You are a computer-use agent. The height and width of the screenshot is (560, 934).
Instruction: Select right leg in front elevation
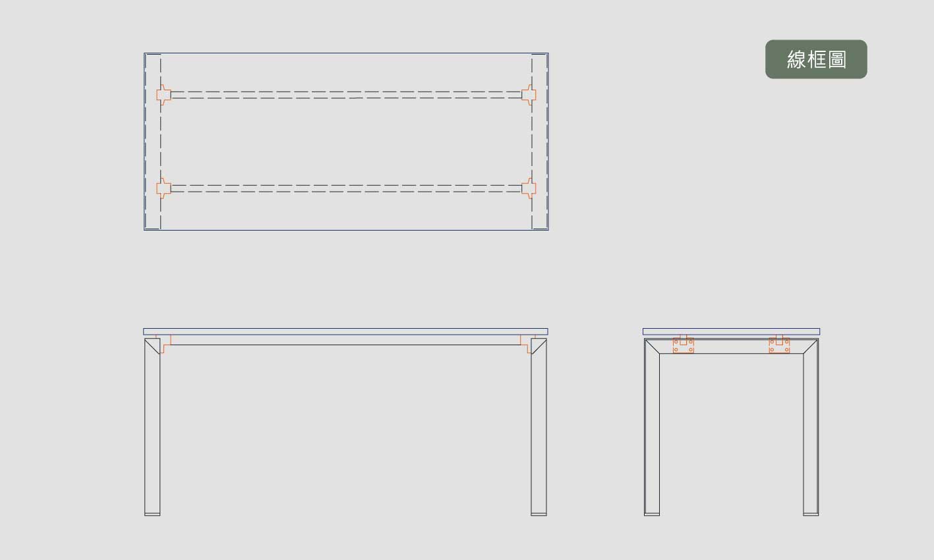[x=539, y=427]
